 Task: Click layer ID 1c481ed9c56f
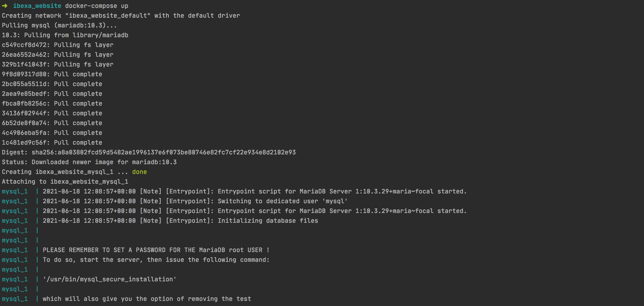[24, 142]
